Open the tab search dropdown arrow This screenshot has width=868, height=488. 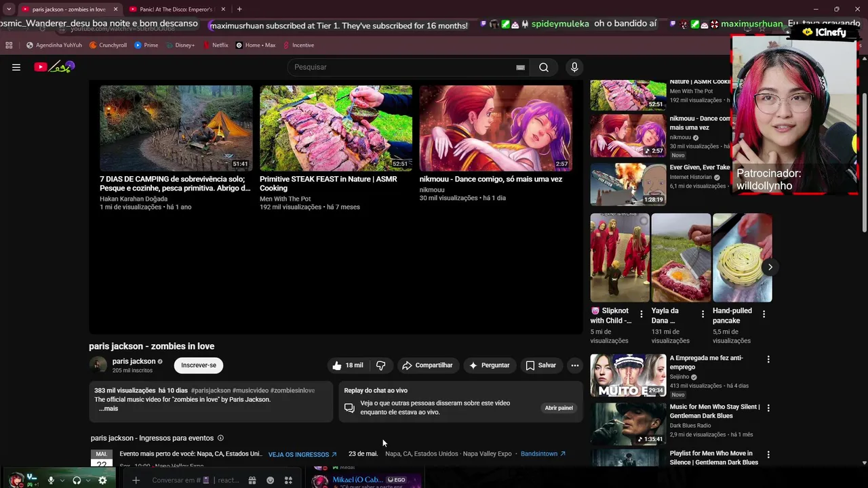pyautogui.click(x=9, y=9)
